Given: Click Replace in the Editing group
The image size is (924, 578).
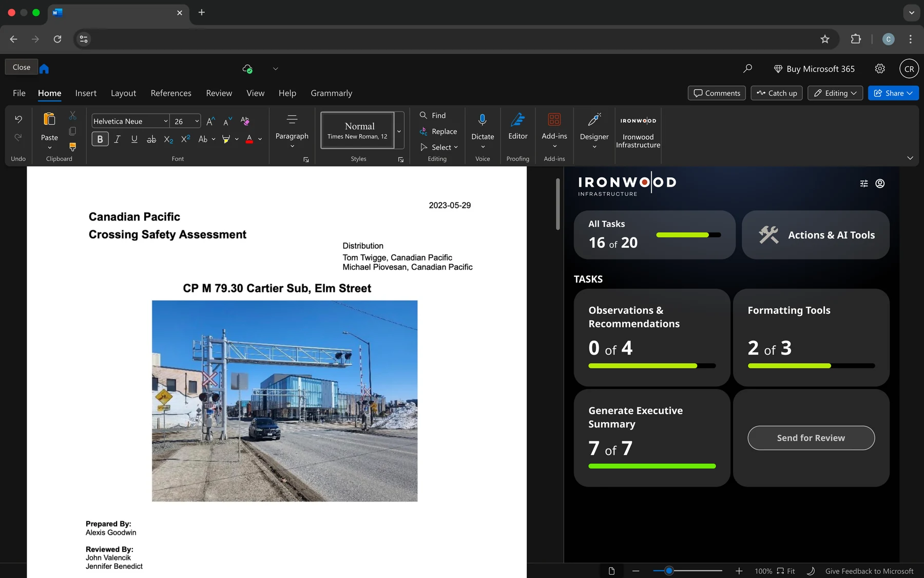Looking at the screenshot, I should coord(438,132).
